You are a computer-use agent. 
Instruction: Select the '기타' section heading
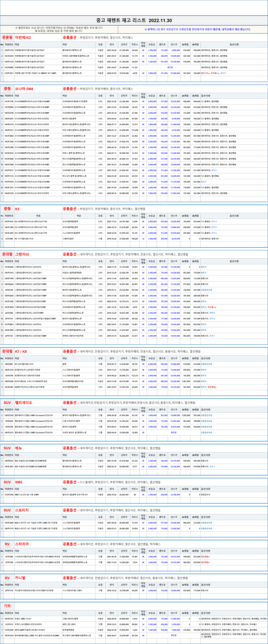[x=7, y=606]
